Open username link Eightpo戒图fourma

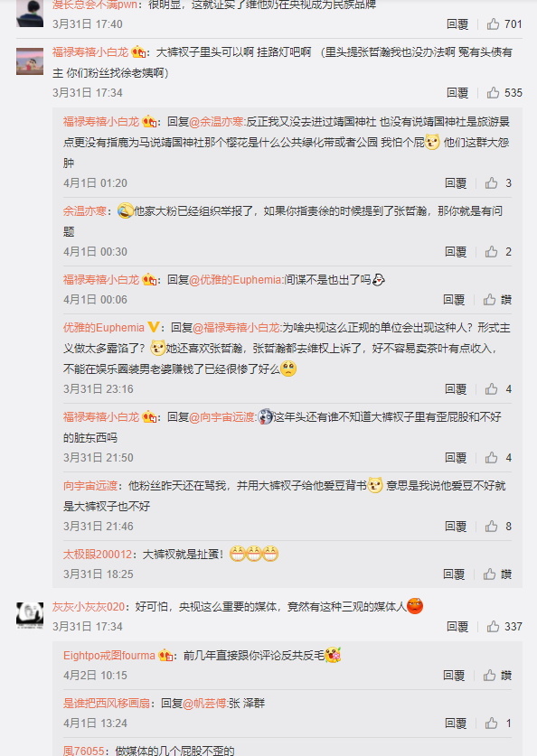click(x=109, y=656)
